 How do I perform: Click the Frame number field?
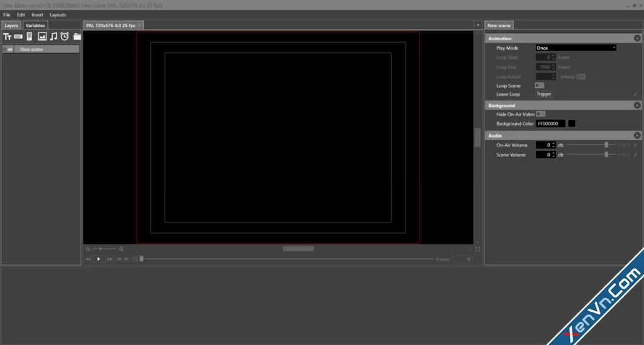[x=462, y=260]
